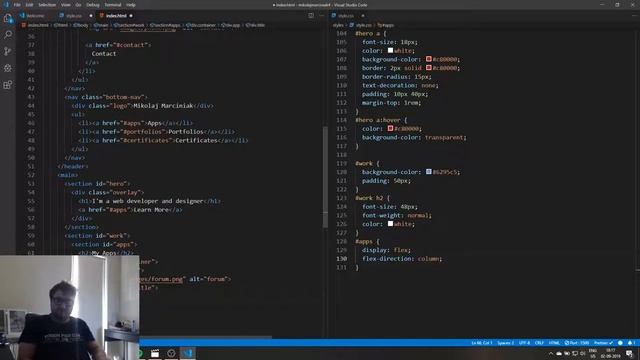Open the Debug menu

(x=93, y=5)
